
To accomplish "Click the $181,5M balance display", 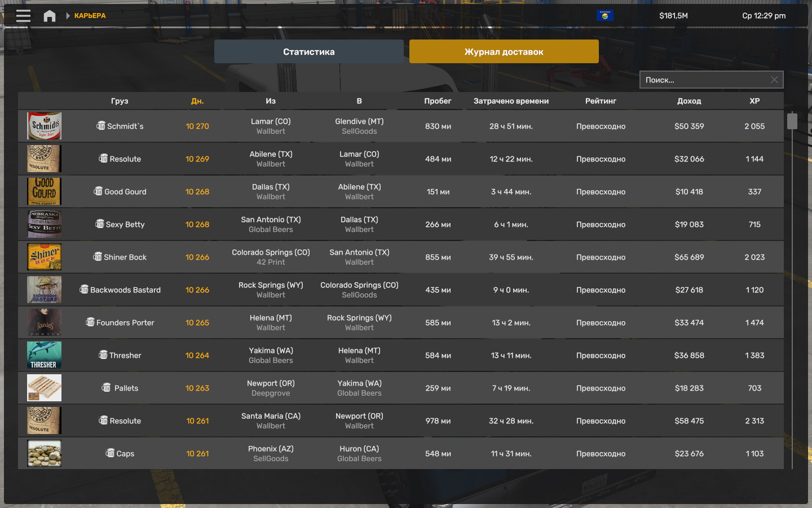I will (x=673, y=16).
